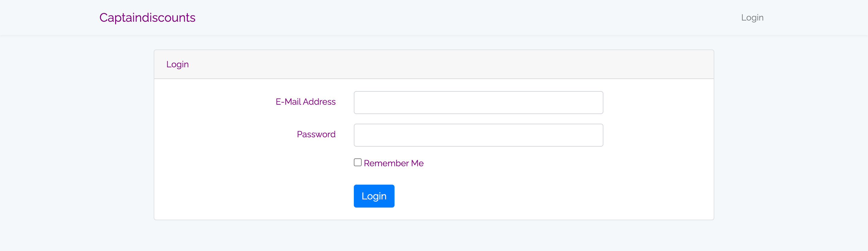The width and height of the screenshot is (868, 251).
Task: Hit the Login button below Remember Me
Action: [374, 196]
